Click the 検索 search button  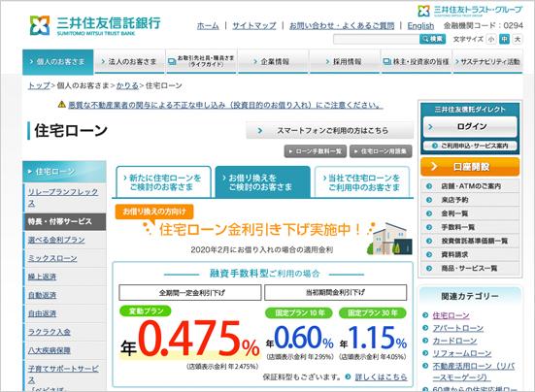(x=432, y=39)
